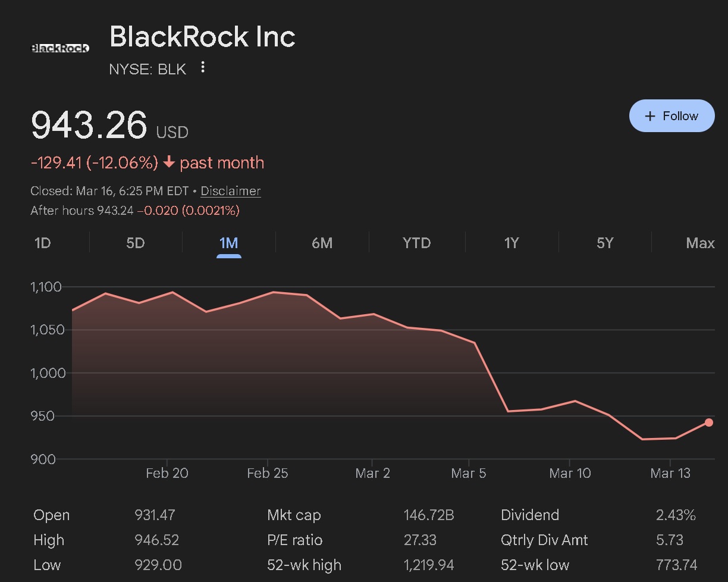Viewport: 728px width, 582px height.
Task: Switch chart to 5D range
Action: pos(136,243)
